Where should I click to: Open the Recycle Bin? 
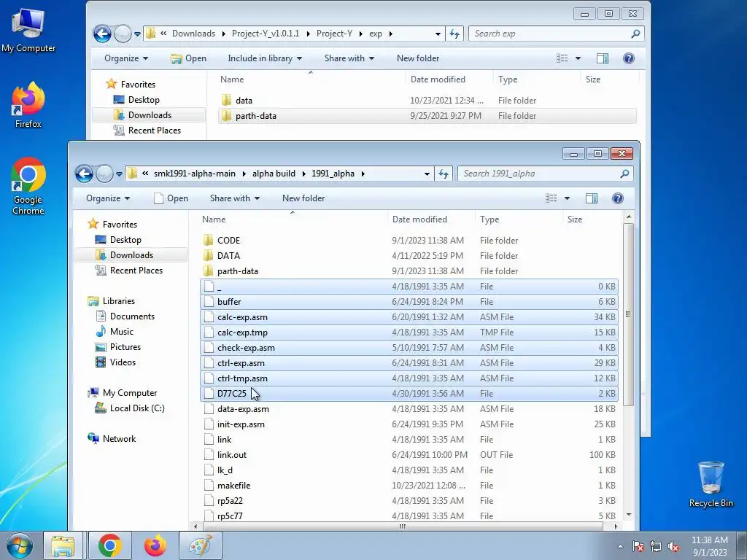[x=711, y=484]
